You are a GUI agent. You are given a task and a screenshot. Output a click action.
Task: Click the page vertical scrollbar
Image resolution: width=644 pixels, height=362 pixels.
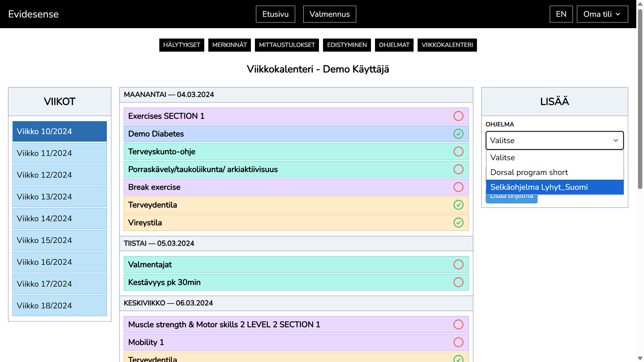coord(640,101)
